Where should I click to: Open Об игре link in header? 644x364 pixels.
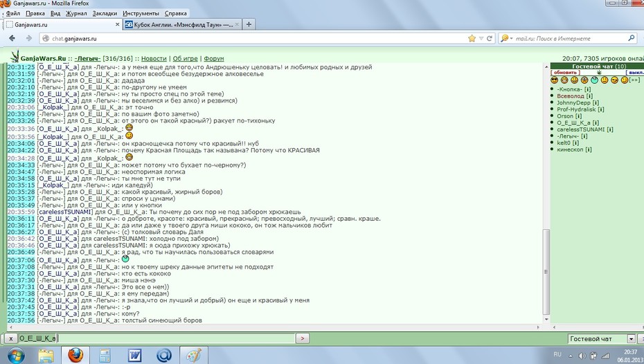tap(185, 59)
